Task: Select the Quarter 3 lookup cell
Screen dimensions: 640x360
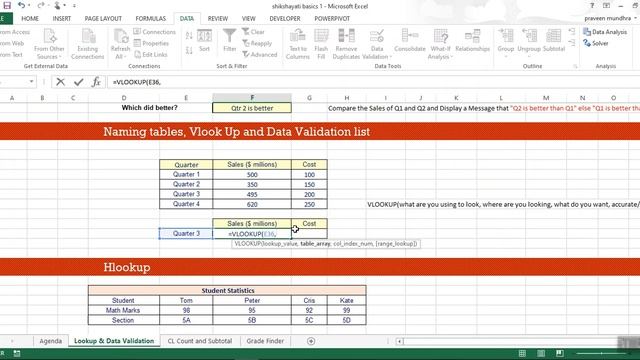Action: (186, 233)
